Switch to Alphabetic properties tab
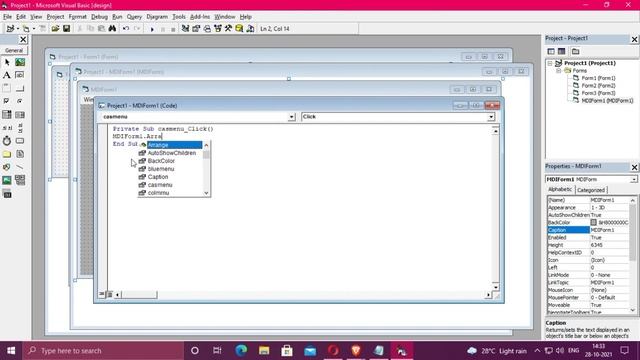 pyautogui.click(x=560, y=189)
